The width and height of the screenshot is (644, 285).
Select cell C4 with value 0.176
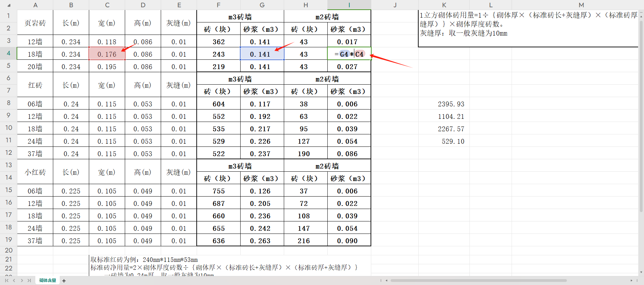(107, 54)
